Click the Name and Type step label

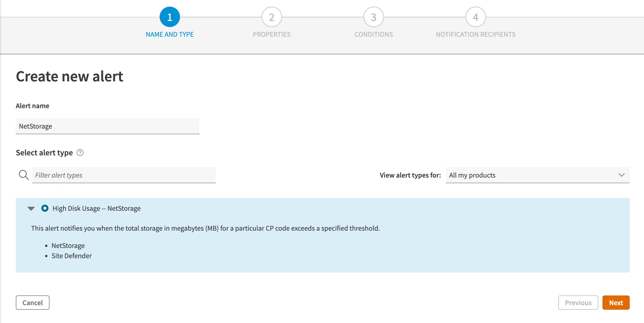pyautogui.click(x=170, y=34)
